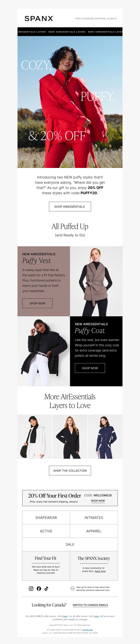Viewport: 140px width, 644px height.
Task: Open the TikTok icon in footer
Action: (x=46, y=589)
